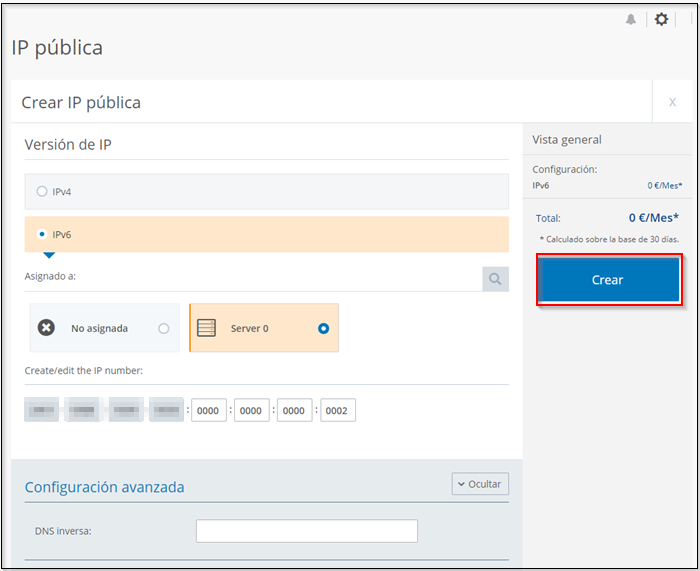Open the settings gear icon
This screenshot has width=700, height=571.
[x=661, y=19]
